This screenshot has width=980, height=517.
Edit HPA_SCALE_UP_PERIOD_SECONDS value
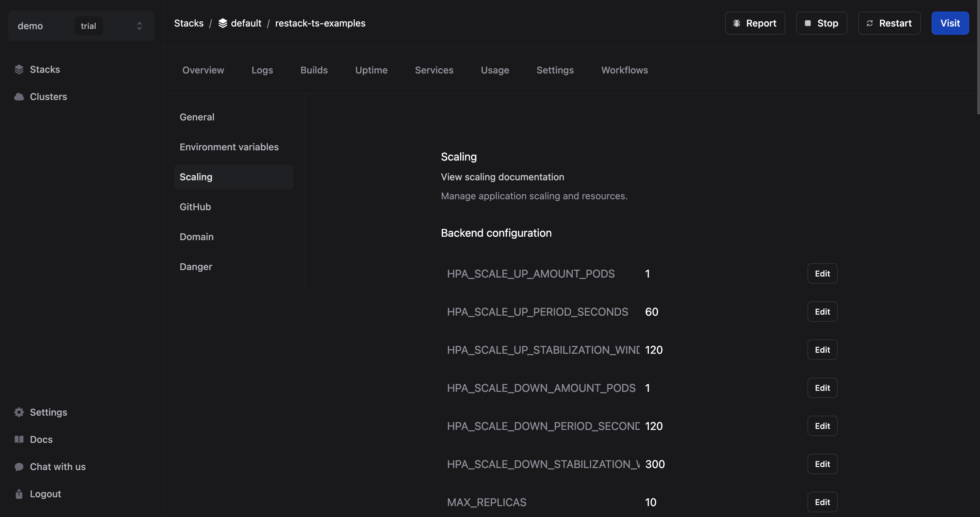click(x=822, y=312)
